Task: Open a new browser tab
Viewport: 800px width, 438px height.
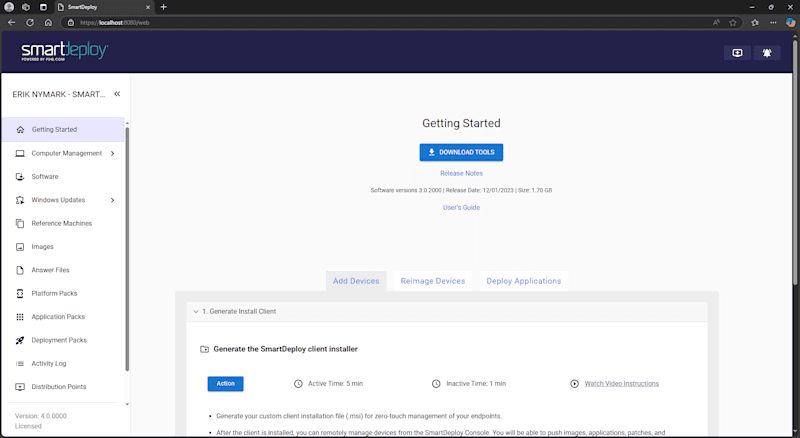Action: point(163,7)
